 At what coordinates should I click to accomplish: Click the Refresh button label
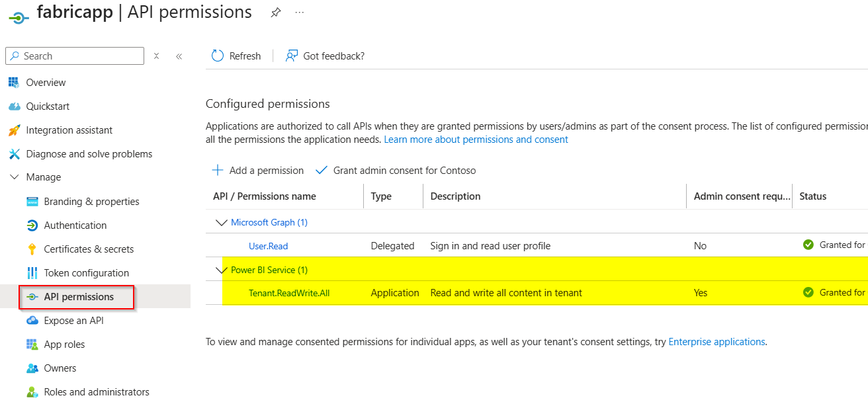pos(245,56)
